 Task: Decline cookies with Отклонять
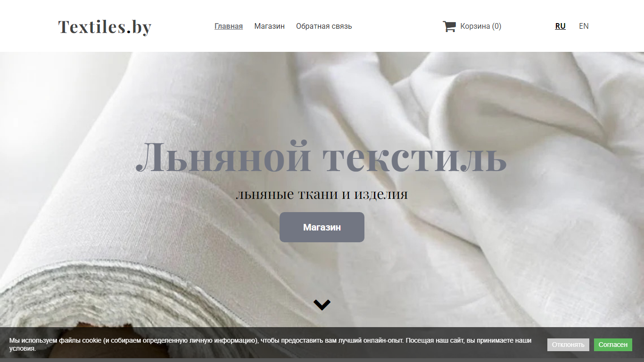(568, 345)
